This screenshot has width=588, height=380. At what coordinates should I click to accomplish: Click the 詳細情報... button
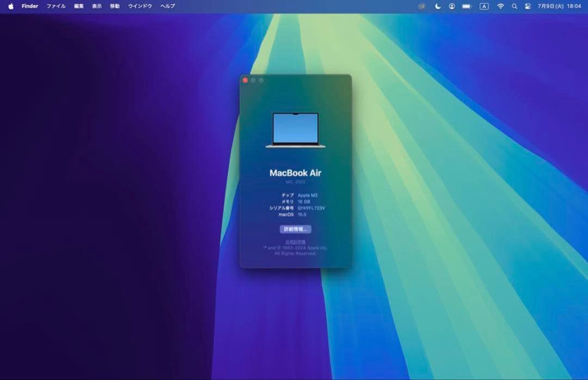[x=296, y=229]
